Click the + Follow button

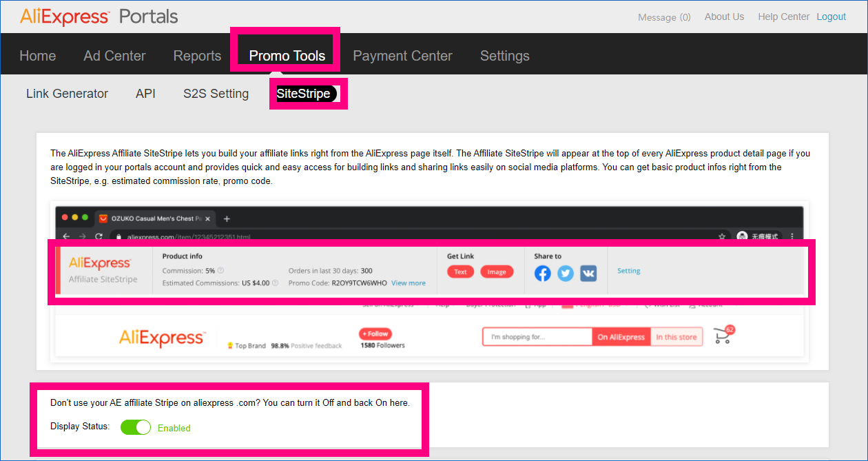(x=375, y=334)
